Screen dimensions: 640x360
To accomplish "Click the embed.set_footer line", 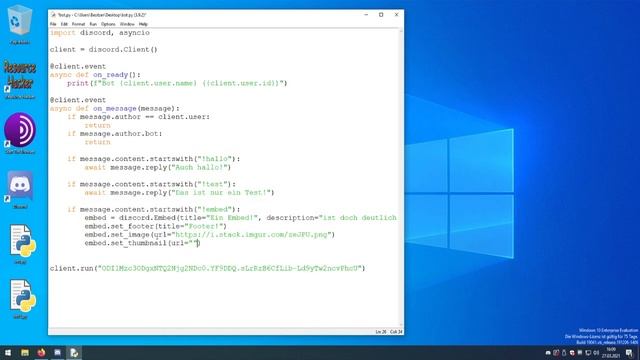I will coord(156,226).
